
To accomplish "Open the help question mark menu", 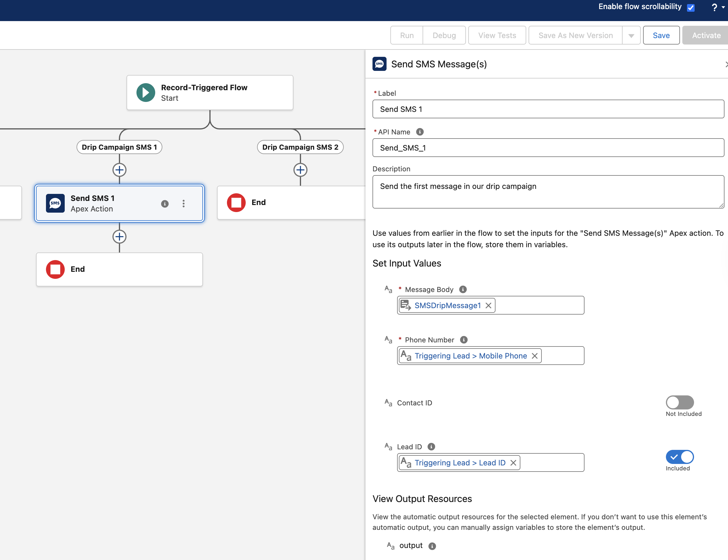I will [x=714, y=7].
